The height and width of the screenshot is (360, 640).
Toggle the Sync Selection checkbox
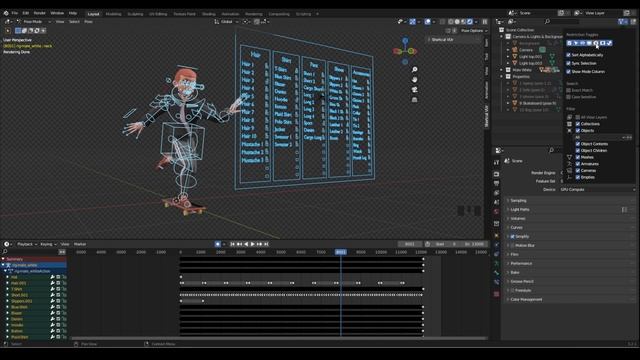click(x=568, y=63)
